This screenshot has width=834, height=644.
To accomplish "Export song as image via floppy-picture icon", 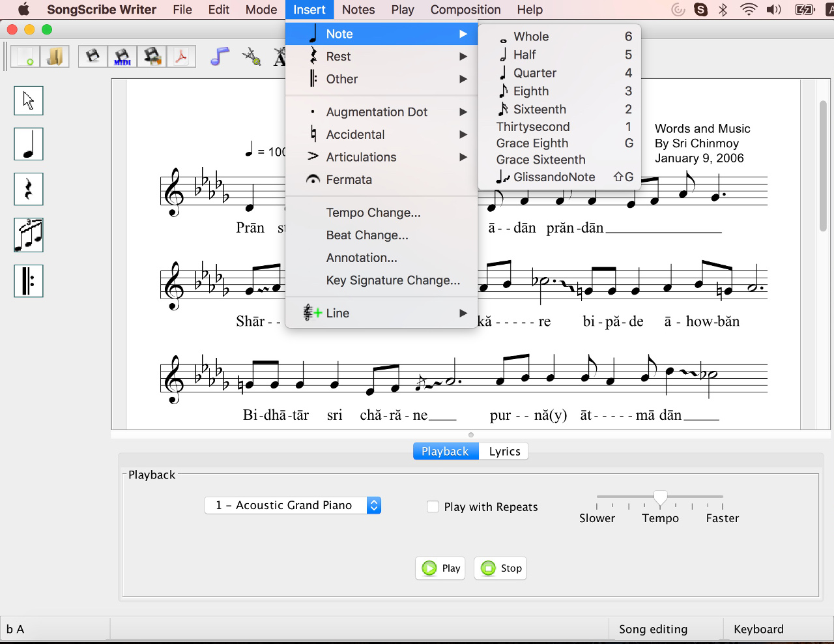I will click(152, 57).
